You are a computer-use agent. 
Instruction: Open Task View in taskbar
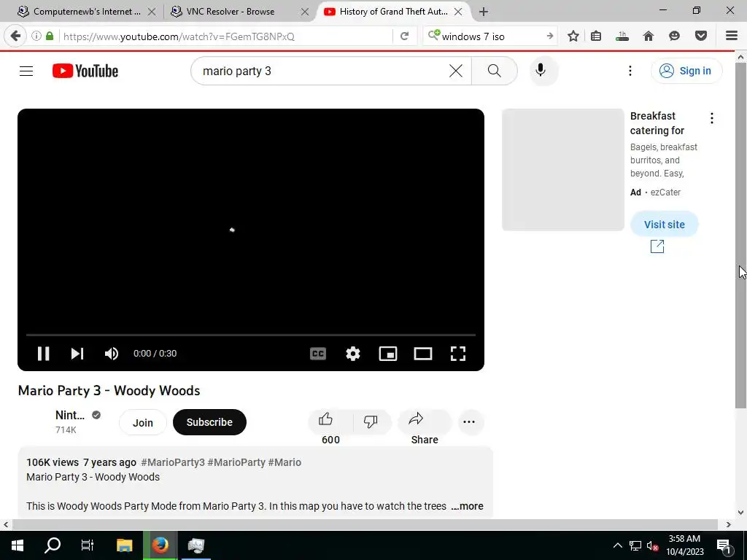click(x=88, y=545)
